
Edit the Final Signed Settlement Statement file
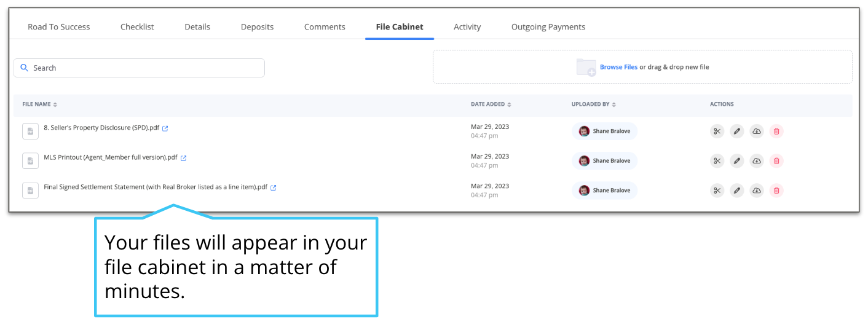(736, 191)
